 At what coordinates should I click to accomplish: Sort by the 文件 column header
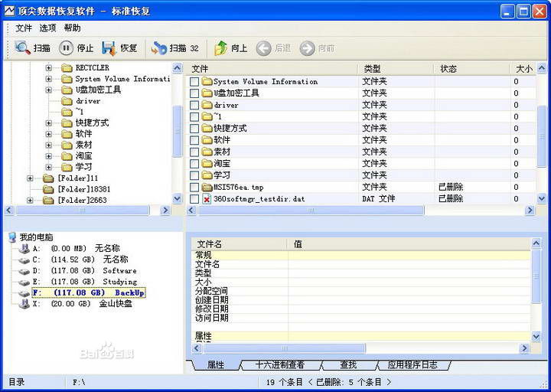click(x=272, y=69)
